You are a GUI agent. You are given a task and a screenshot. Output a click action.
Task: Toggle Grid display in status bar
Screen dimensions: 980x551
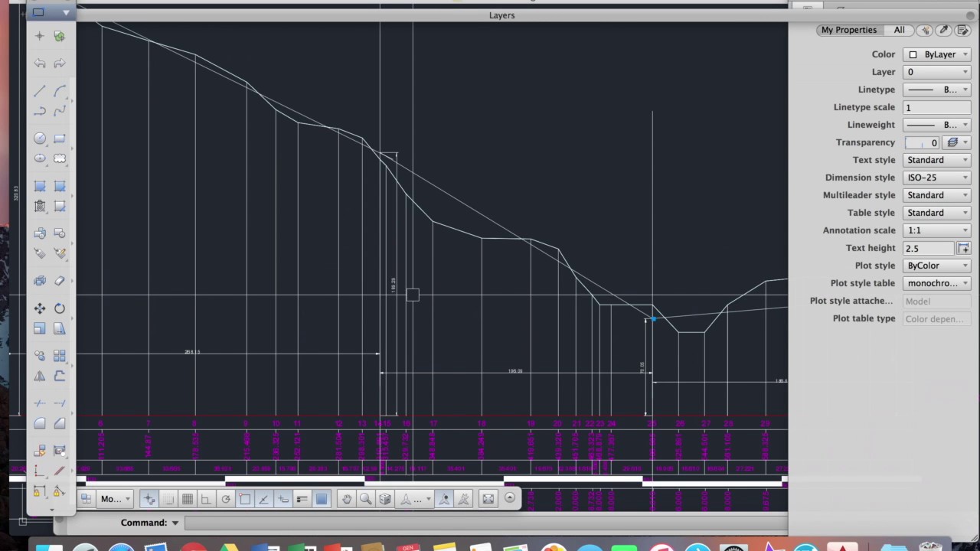click(187, 499)
